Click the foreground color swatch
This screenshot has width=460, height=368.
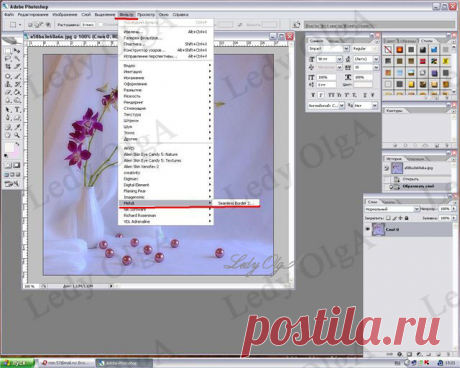click(x=9, y=147)
